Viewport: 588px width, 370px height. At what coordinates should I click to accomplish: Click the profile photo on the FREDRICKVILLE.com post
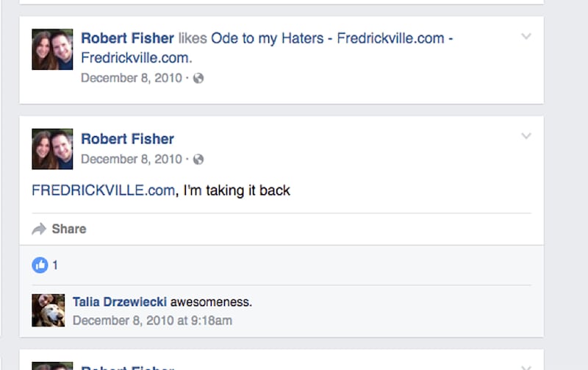[x=52, y=149]
